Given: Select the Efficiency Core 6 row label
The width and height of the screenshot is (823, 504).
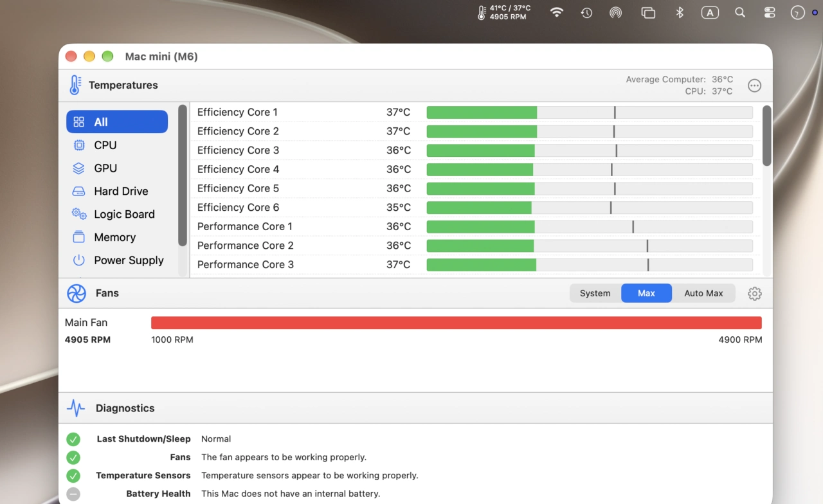Looking at the screenshot, I should (x=238, y=208).
